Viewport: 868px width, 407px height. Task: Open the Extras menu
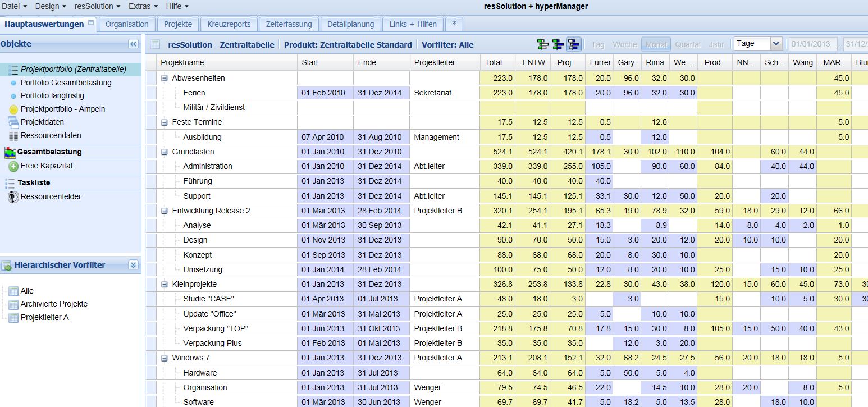(x=143, y=6)
